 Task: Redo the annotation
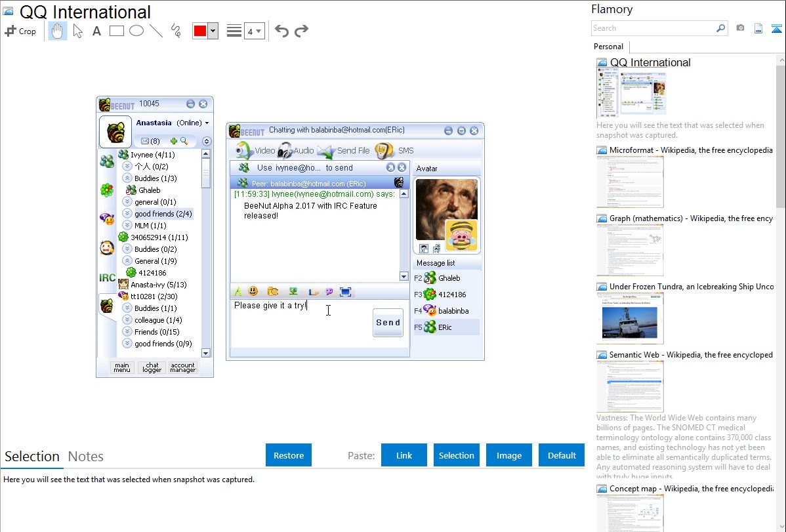pos(301,31)
